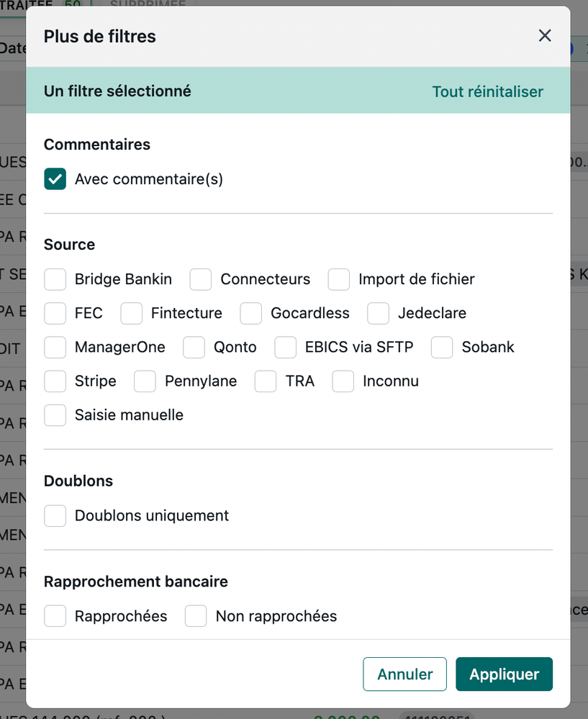Check the Stripe source box
588x719 pixels.
tap(55, 381)
